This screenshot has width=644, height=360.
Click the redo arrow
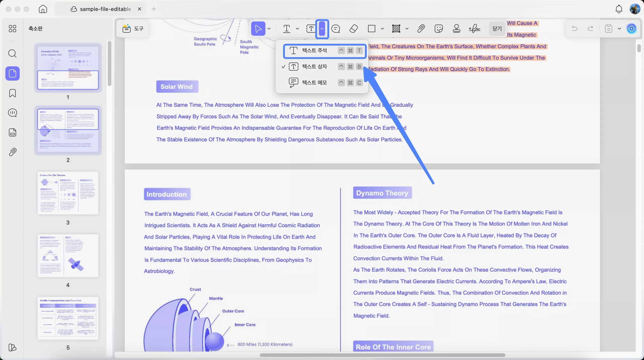tap(590, 28)
